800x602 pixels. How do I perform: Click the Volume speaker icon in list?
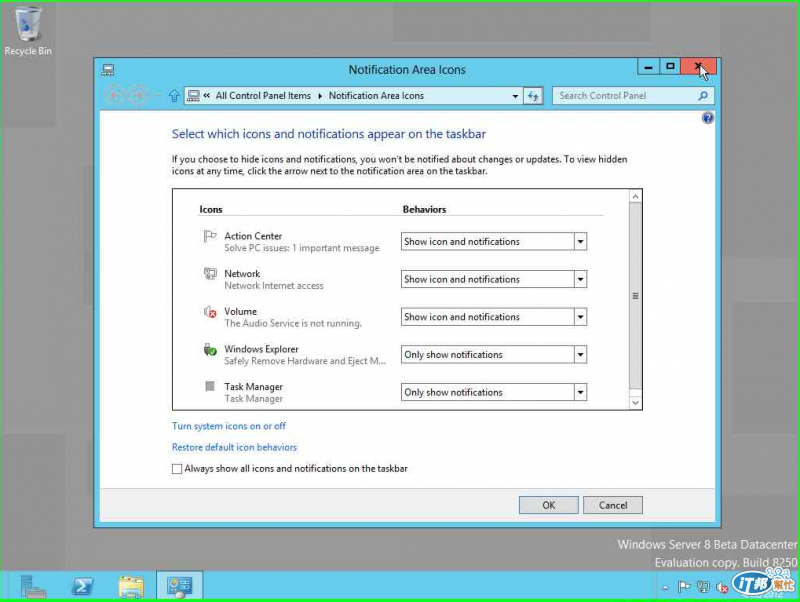[210, 312]
